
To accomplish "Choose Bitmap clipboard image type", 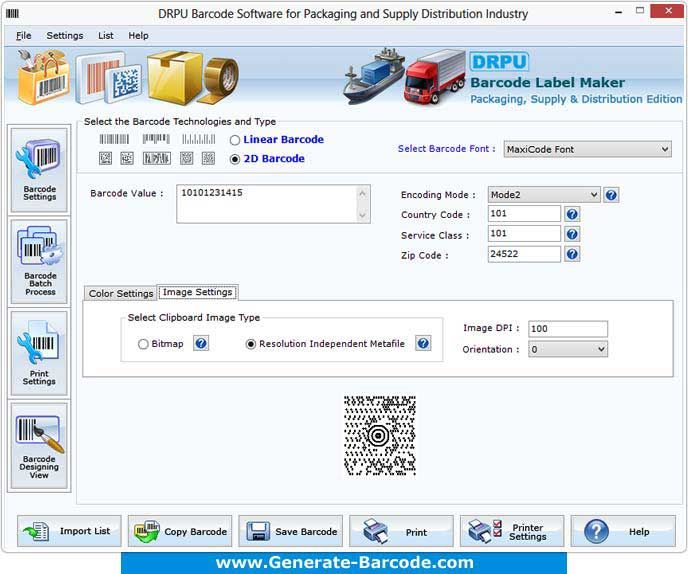I will point(143,344).
